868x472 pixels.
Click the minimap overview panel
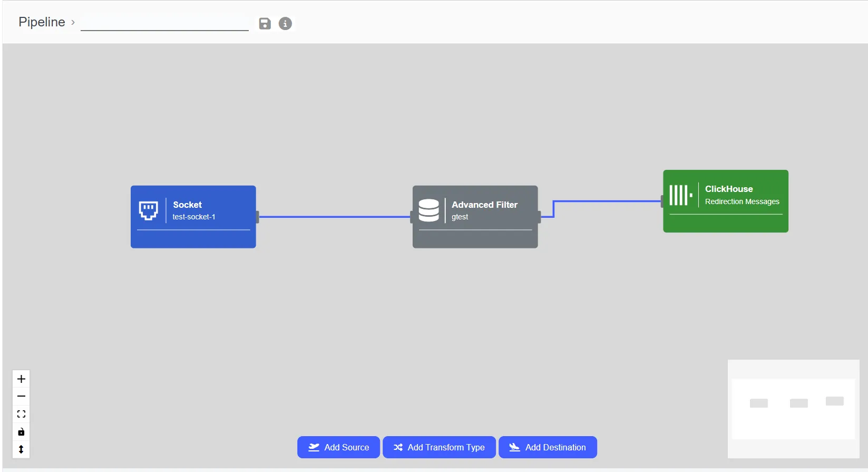pyautogui.click(x=793, y=409)
